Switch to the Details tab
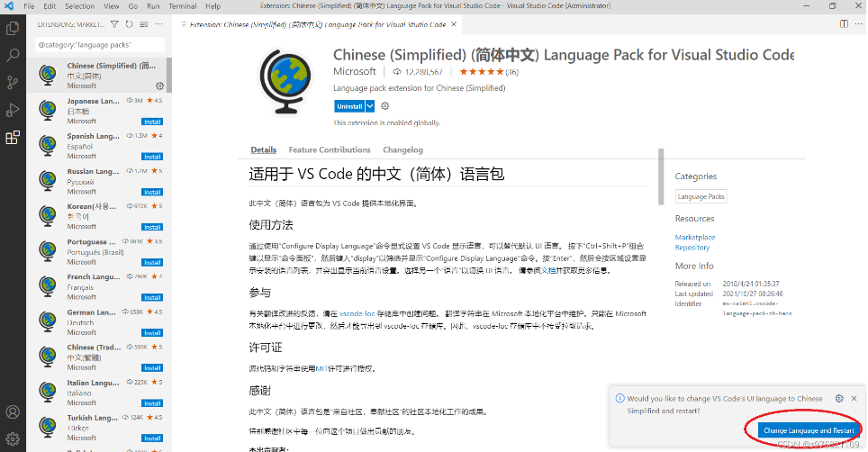Viewport: 868px width, 452px height. tap(264, 150)
